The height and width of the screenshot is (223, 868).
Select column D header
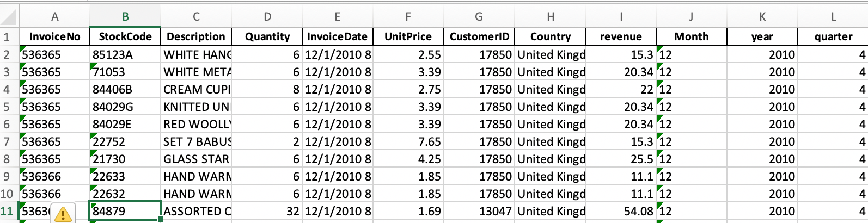tap(267, 17)
